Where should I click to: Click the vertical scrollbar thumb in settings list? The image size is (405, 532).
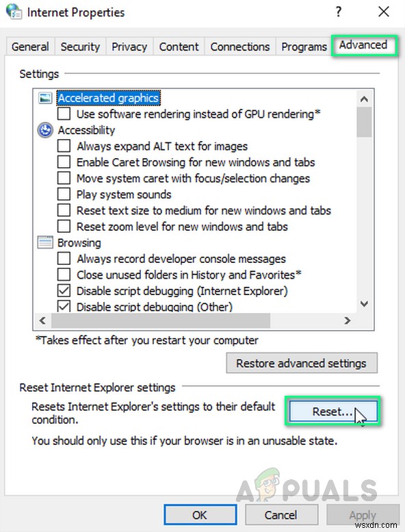[x=365, y=122]
